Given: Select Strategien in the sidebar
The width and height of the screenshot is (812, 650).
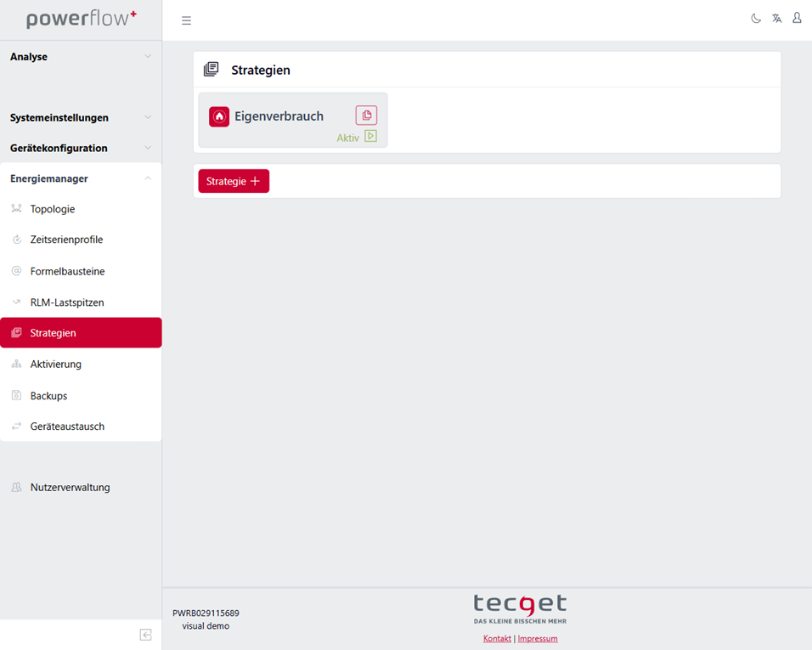Looking at the screenshot, I should pyautogui.click(x=81, y=332).
